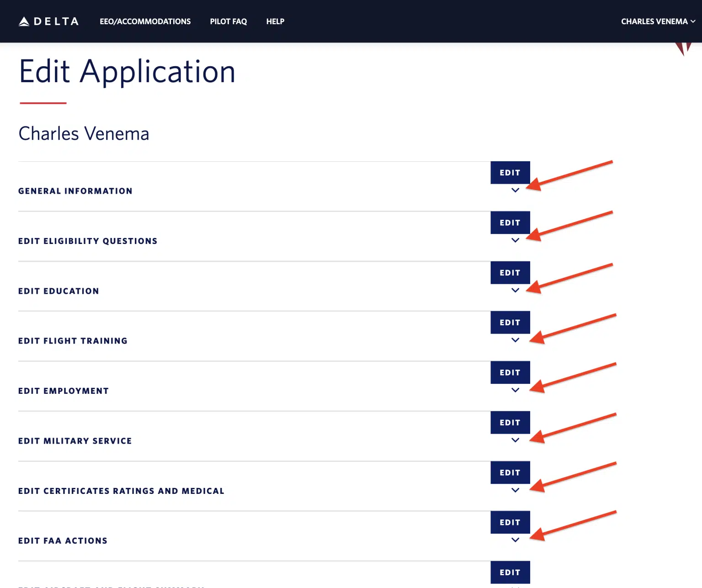Click EDIT for General Information
The width and height of the screenshot is (702, 588).
[510, 173]
